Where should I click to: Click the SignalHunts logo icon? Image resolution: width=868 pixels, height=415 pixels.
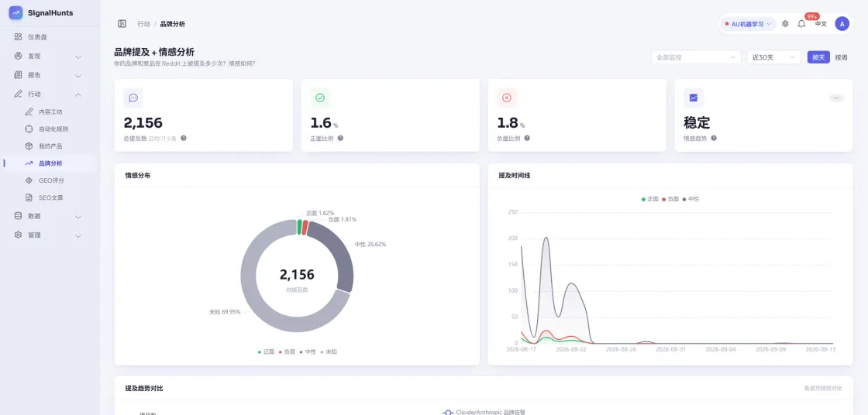click(x=15, y=12)
